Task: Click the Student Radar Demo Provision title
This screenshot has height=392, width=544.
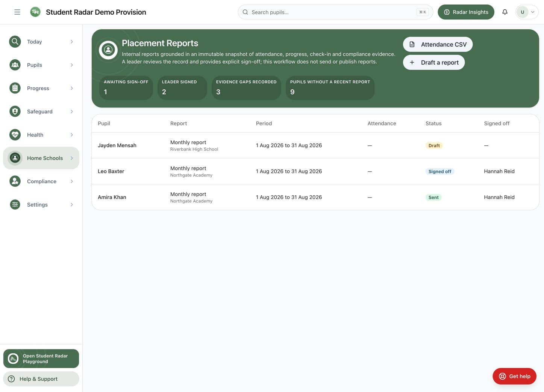Action: 96,12
